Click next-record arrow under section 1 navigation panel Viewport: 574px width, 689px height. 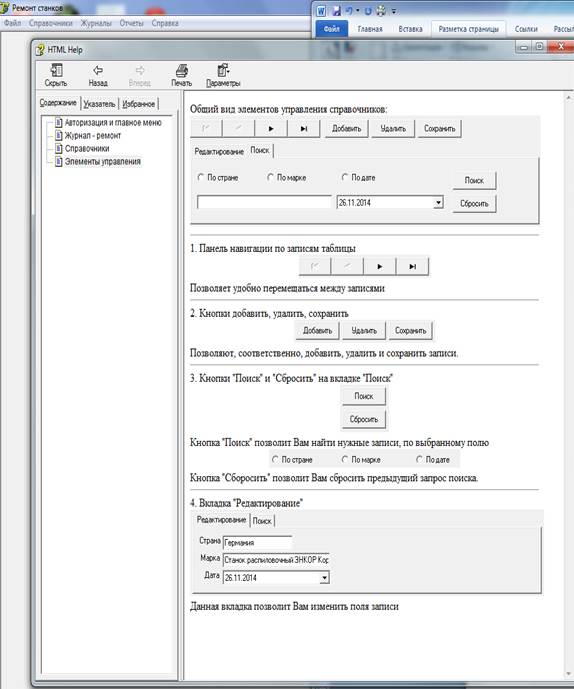coord(380,266)
